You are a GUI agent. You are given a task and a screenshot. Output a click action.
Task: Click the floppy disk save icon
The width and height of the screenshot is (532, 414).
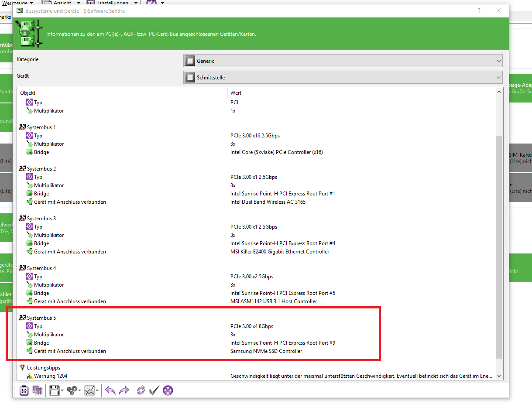coord(54,390)
